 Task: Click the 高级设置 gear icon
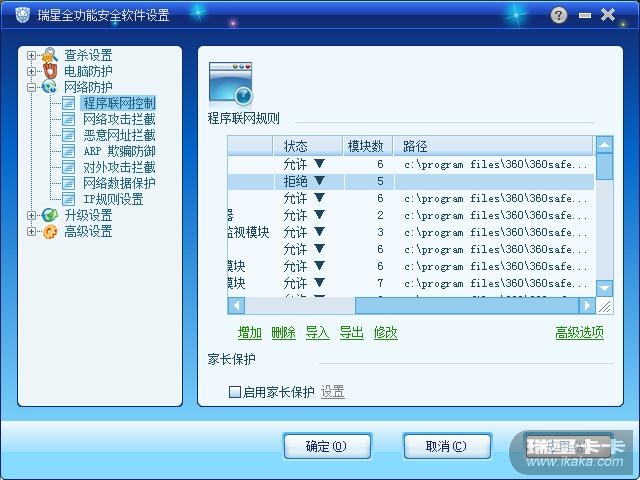tap(50, 231)
